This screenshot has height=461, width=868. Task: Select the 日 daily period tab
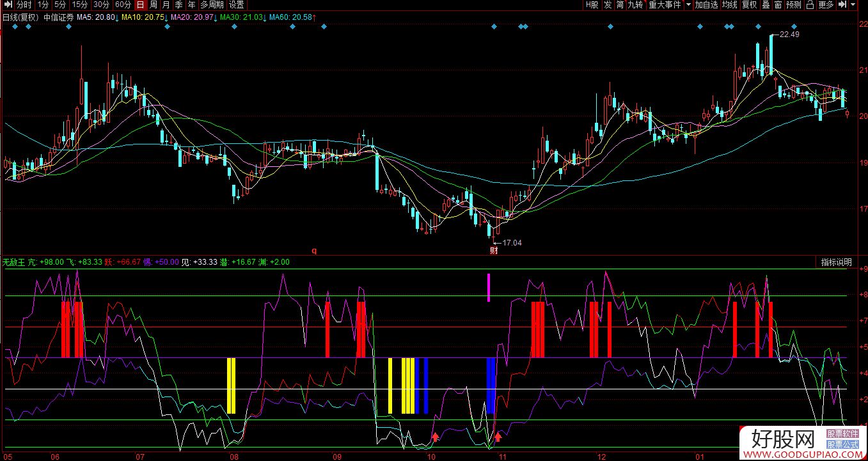point(140,5)
